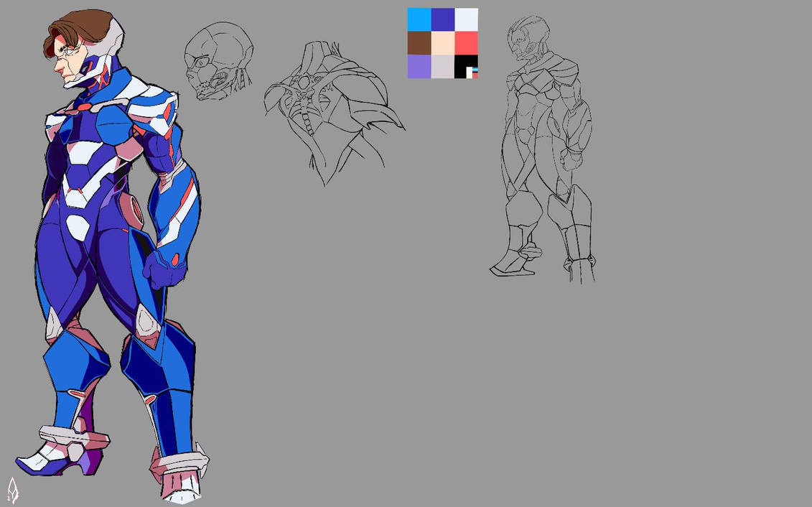Select the helmet head line sketch
812x507 pixels.
tap(218, 61)
